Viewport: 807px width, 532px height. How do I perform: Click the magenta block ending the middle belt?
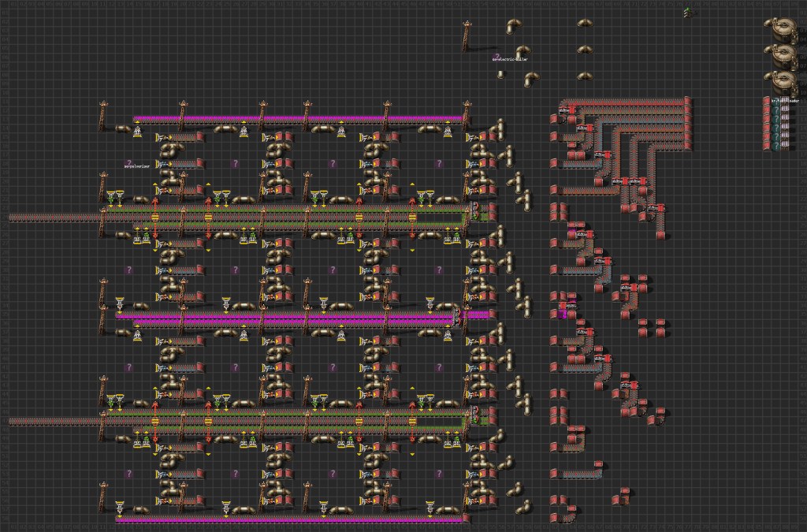[478, 314]
